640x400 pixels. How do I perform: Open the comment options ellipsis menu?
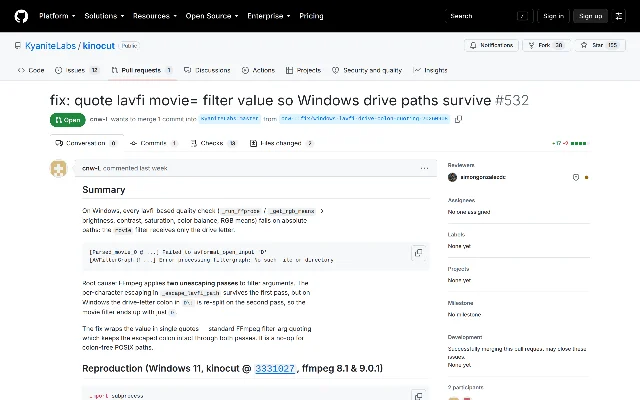[424, 168]
